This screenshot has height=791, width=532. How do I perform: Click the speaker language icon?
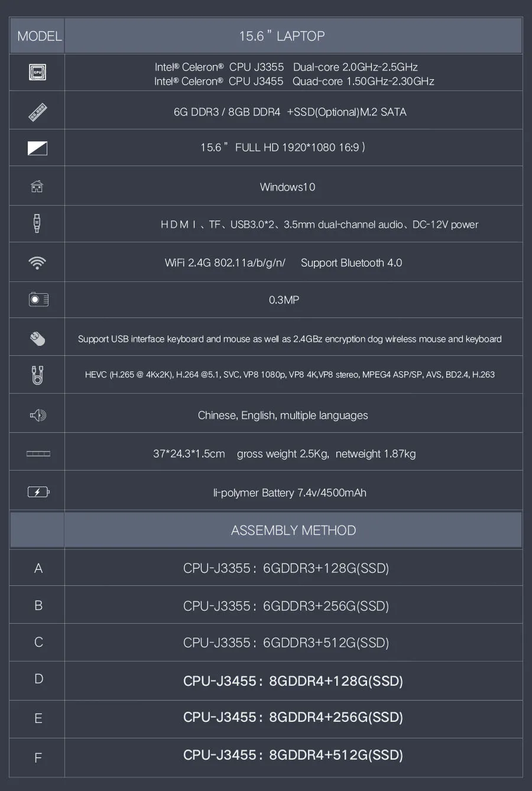(x=38, y=415)
